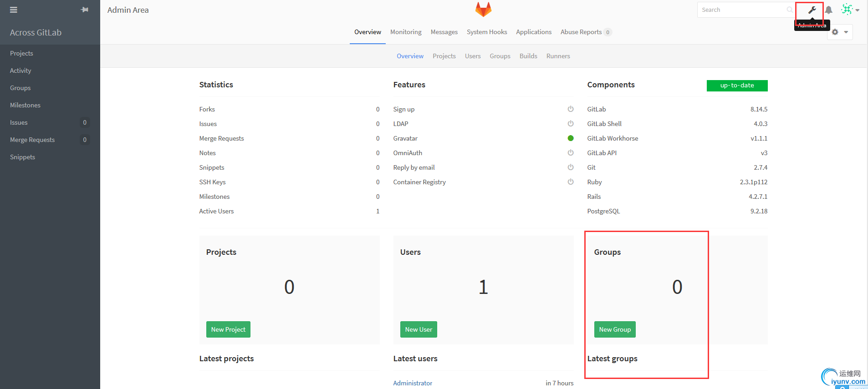Click the Abuse Reports count badge
868x389 pixels.
pos(608,32)
